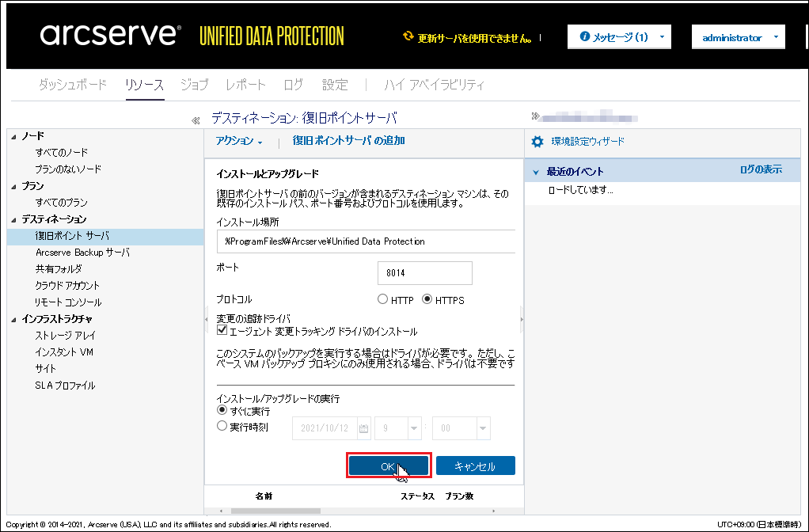Select the HTTPS protocol radio button
Viewport: 809px width, 532px height.
click(427, 299)
